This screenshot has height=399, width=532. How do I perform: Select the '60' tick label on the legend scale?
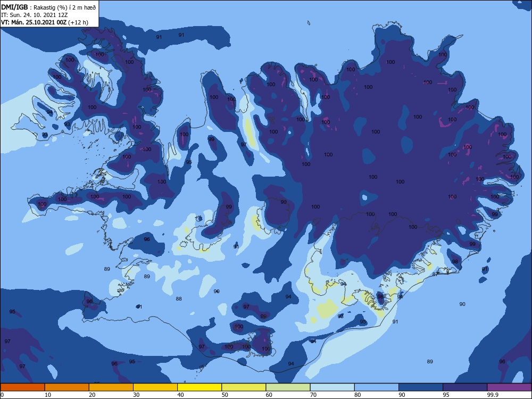click(269, 395)
